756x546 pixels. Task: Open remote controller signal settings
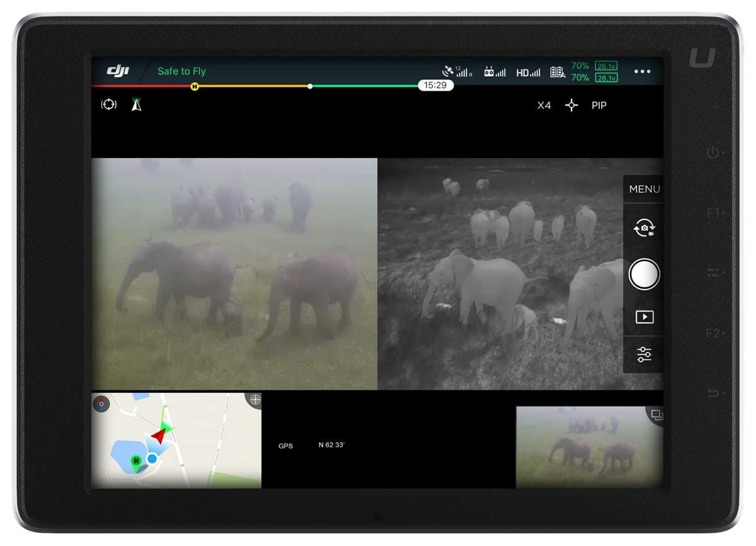[x=495, y=72]
